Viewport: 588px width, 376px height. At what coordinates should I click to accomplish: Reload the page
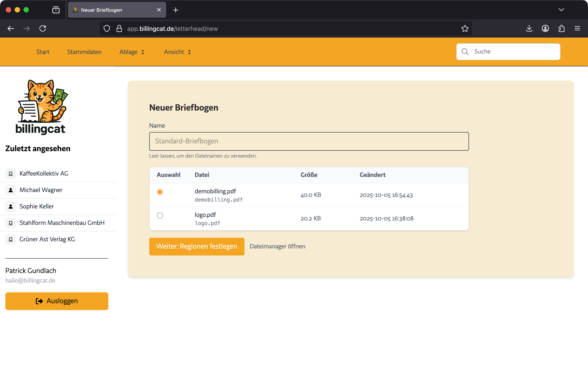43,29
